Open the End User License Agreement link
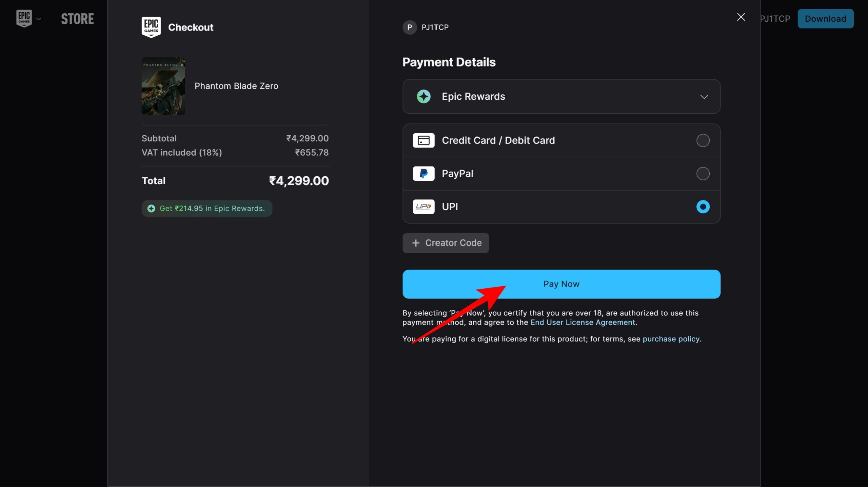Viewport: 868px width, 487px height. click(x=583, y=323)
